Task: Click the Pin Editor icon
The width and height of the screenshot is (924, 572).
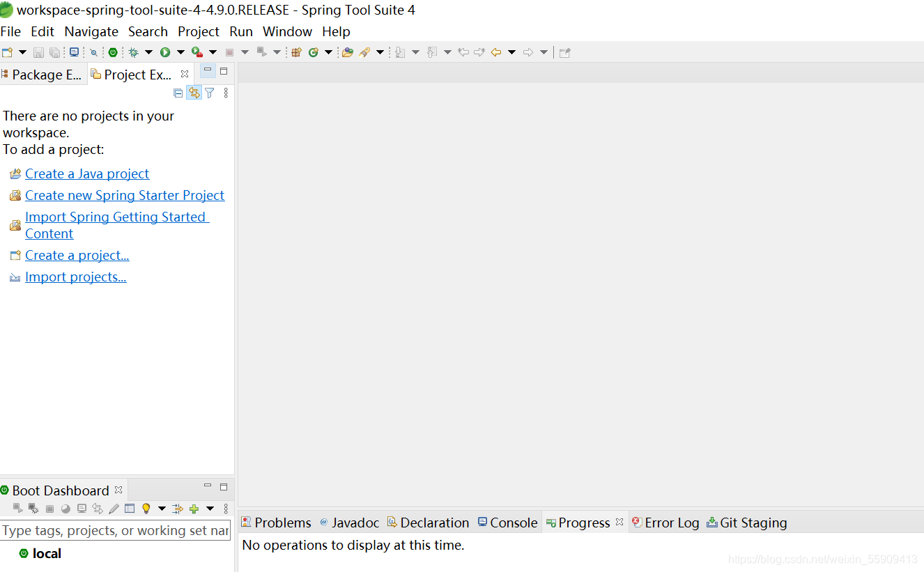Action: click(565, 52)
